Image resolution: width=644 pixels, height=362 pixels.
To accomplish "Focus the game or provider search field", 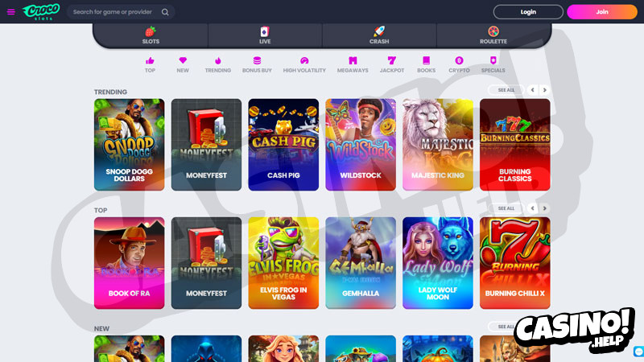I will pyautogui.click(x=121, y=12).
